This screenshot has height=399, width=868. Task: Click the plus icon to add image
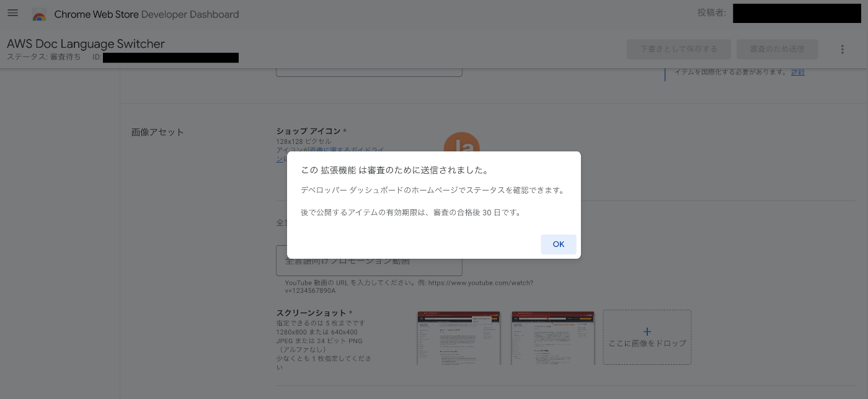pyautogui.click(x=647, y=331)
